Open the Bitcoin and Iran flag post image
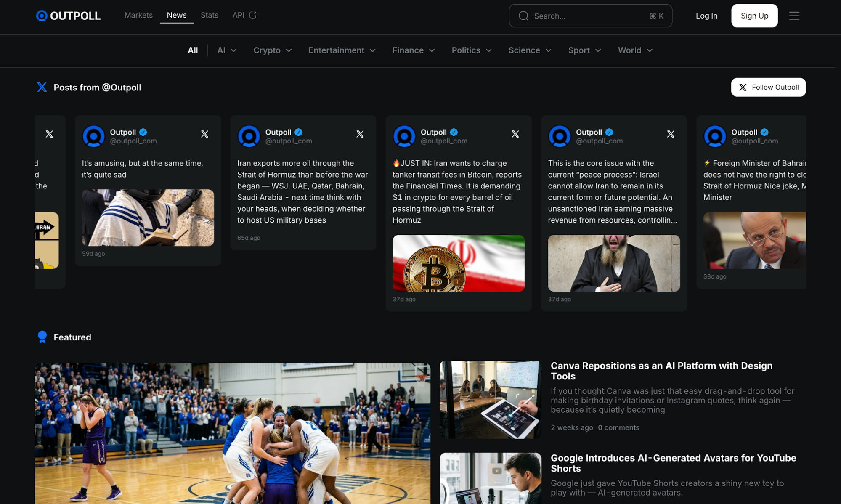841x504 pixels. tap(459, 263)
